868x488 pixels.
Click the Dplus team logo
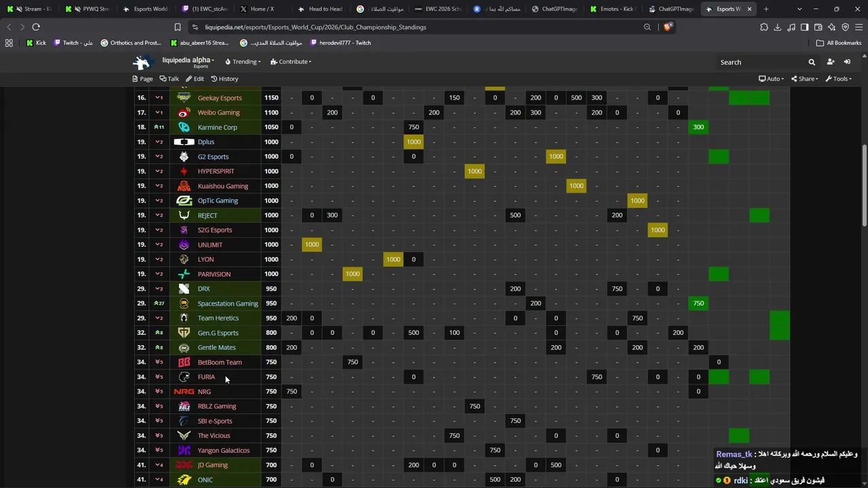click(184, 142)
